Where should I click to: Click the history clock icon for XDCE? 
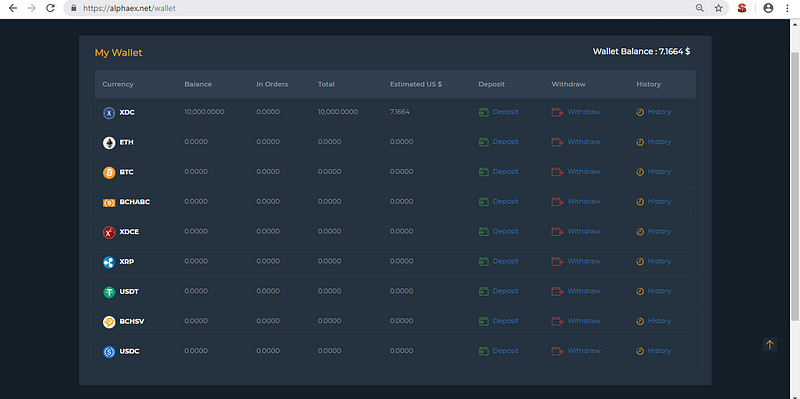point(640,232)
